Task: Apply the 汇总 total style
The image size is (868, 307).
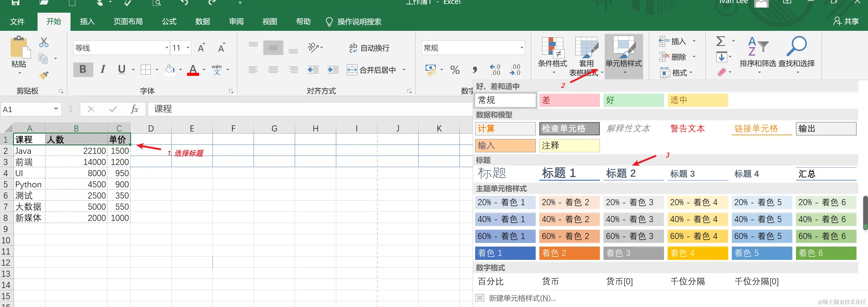Action: click(826, 173)
